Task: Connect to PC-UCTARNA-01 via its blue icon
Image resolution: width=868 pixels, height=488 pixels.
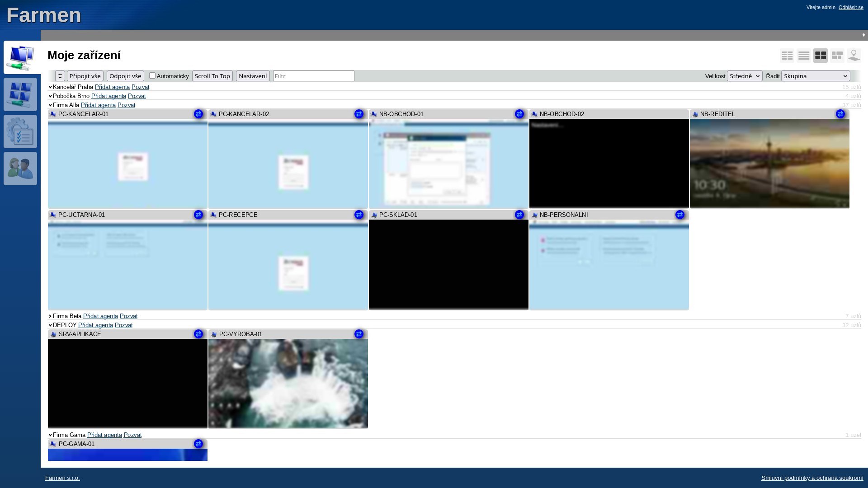Action: [x=198, y=215]
